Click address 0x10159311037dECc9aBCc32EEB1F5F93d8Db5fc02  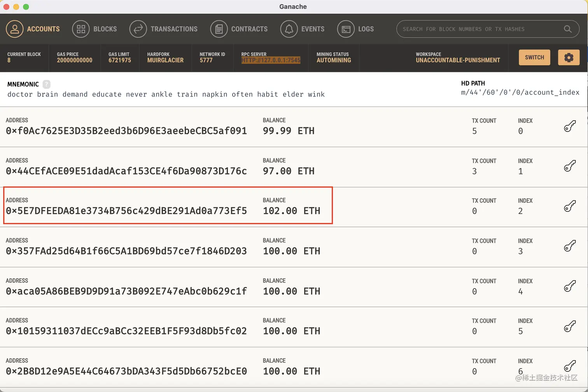tap(126, 331)
